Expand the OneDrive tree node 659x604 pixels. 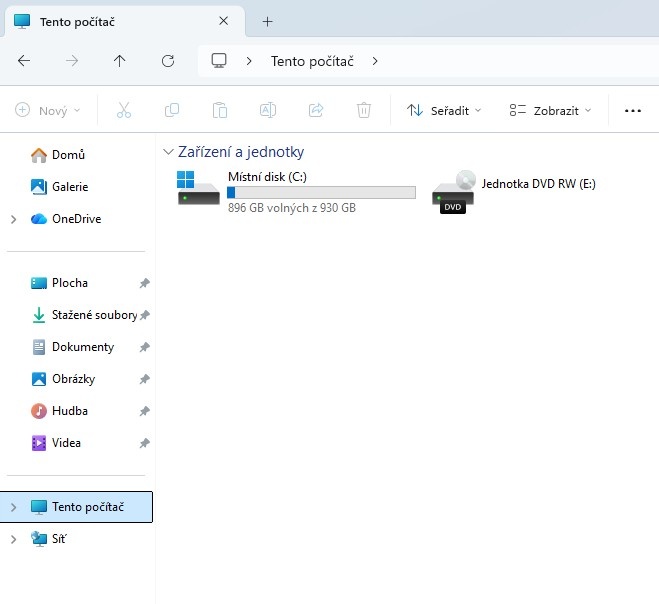pos(13,219)
